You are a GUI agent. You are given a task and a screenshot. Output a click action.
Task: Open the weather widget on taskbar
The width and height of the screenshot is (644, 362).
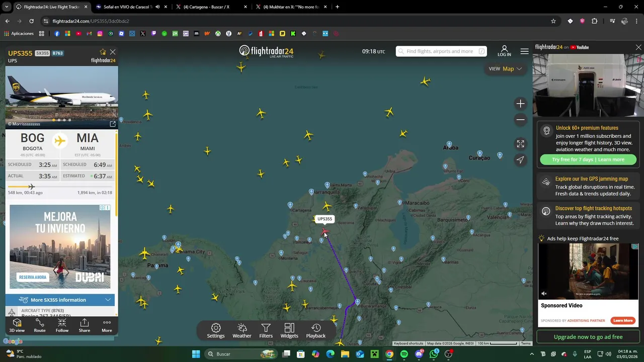click(x=23, y=354)
